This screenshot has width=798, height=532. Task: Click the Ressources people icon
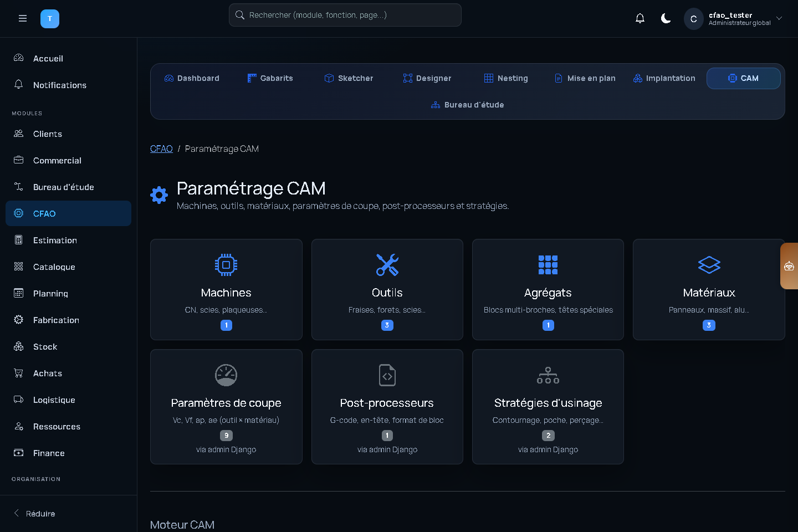[x=18, y=426]
